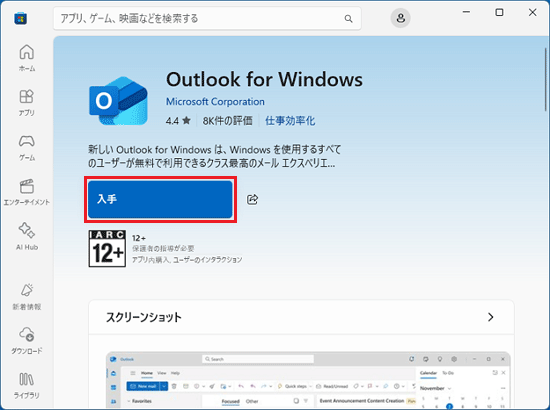The image size is (550, 410).
Task: Go to ホーム in the sidebar
Action: pyautogui.click(x=27, y=58)
